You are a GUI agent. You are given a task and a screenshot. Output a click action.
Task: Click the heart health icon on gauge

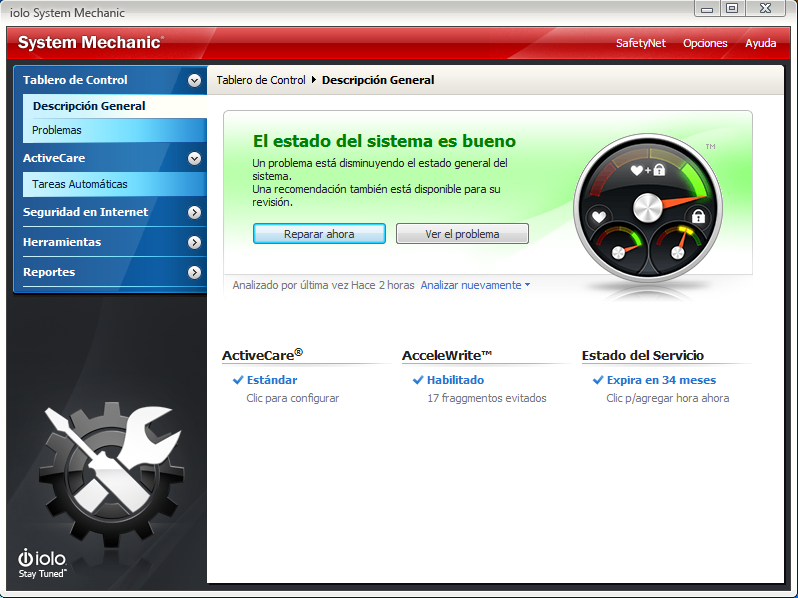click(599, 217)
